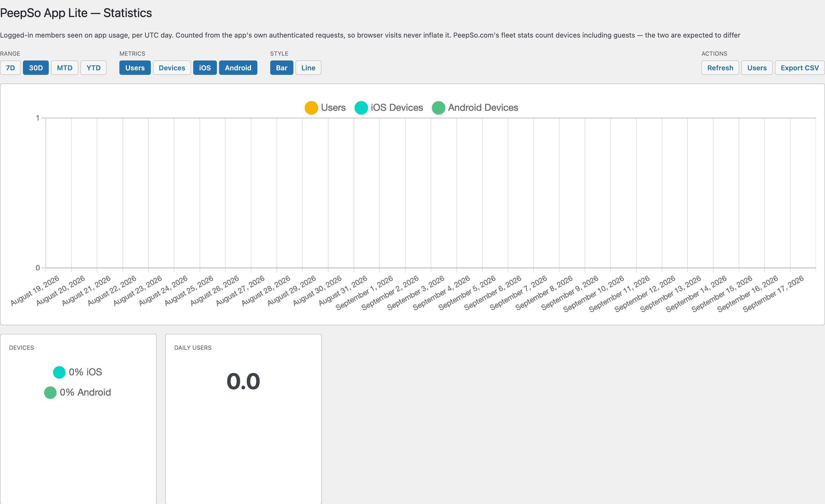Click the y-axis value 0
The width and height of the screenshot is (825, 504).
38,268
